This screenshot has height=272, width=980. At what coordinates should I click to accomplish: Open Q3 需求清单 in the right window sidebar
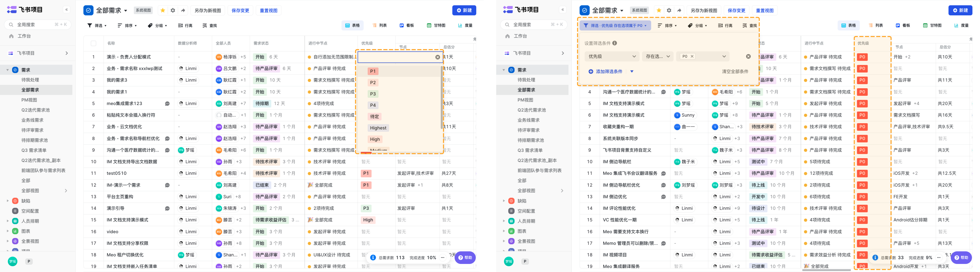coord(530,150)
